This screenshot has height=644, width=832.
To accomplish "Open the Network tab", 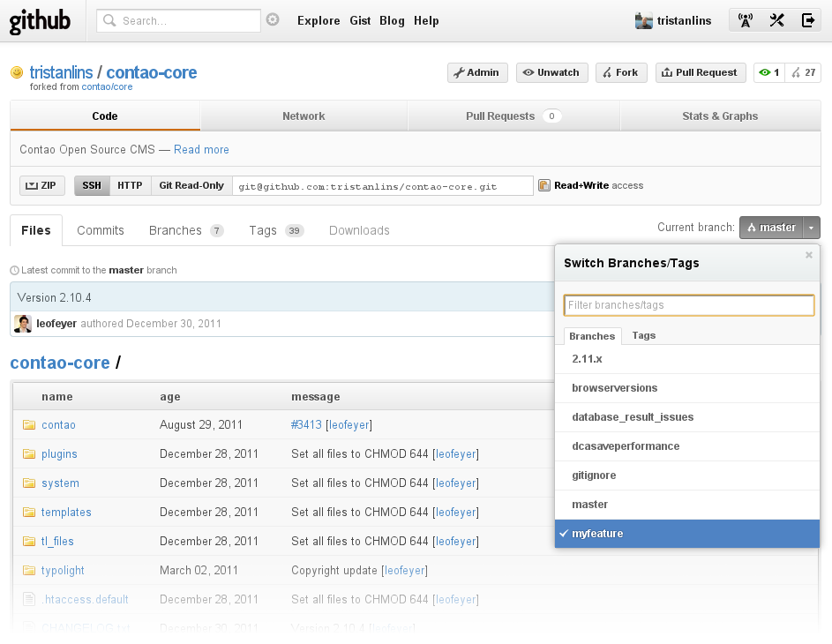I will tap(304, 116).
